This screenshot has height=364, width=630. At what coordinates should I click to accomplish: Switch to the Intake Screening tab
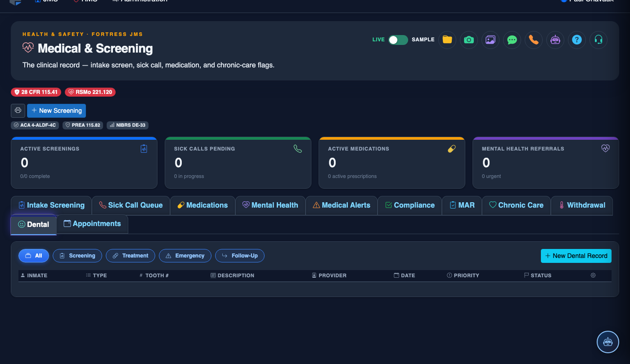tap(51, 205)
